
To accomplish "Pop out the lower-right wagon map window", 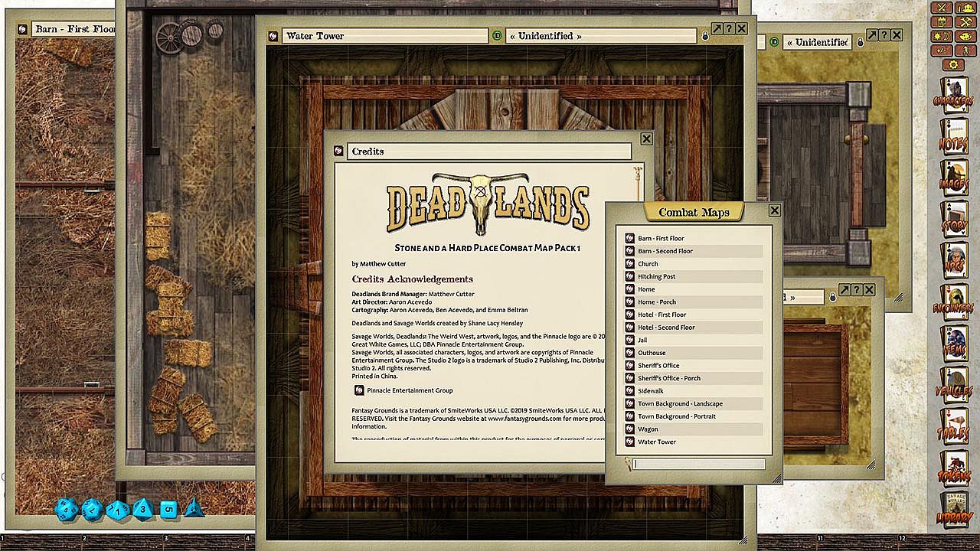I will click(844, 289).
